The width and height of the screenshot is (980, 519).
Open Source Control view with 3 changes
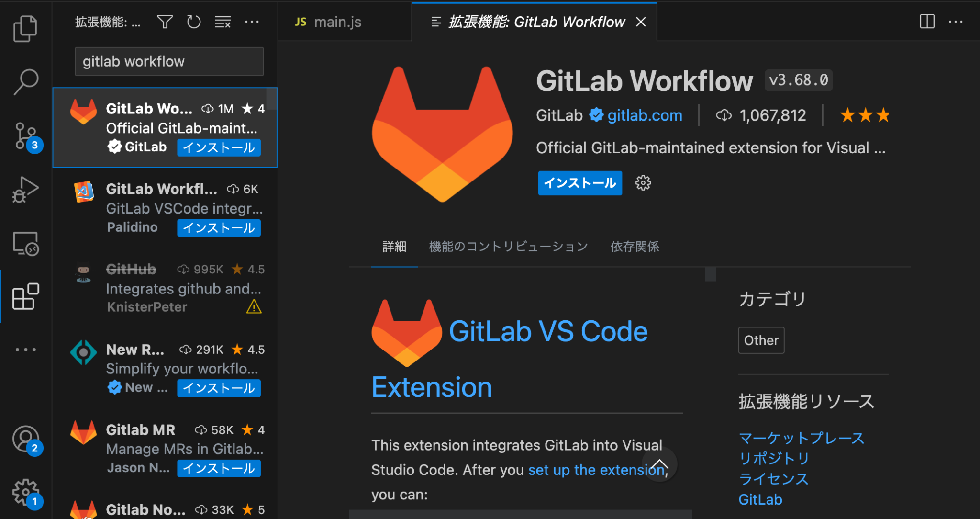coord(26,136)
